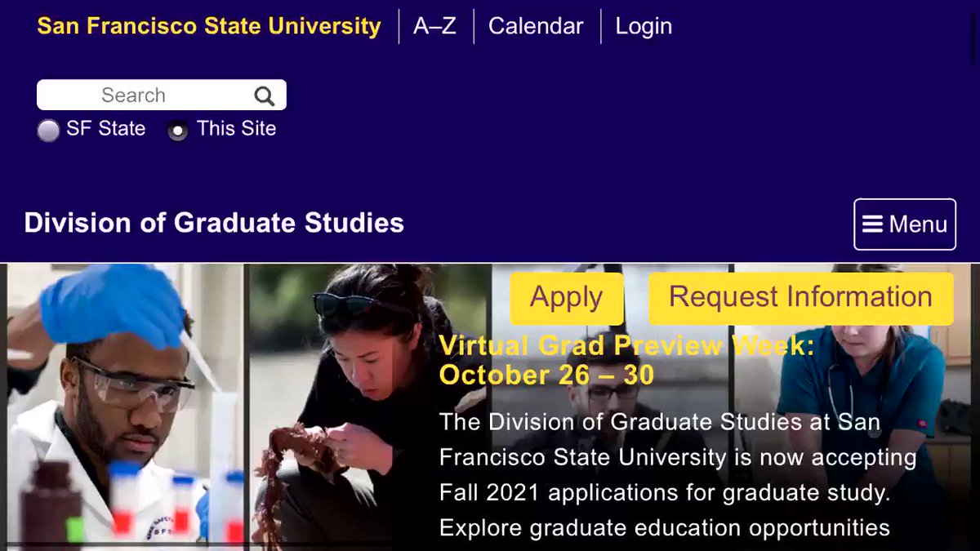The width and height of the screenshot is (980, 551).
Task: Click the Apply button
Action: click(567, 298)
